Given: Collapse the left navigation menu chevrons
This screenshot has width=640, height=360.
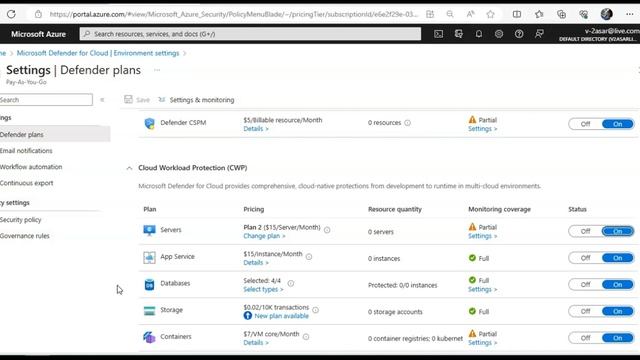Looking at the screenshot, I should coord(102,100).
